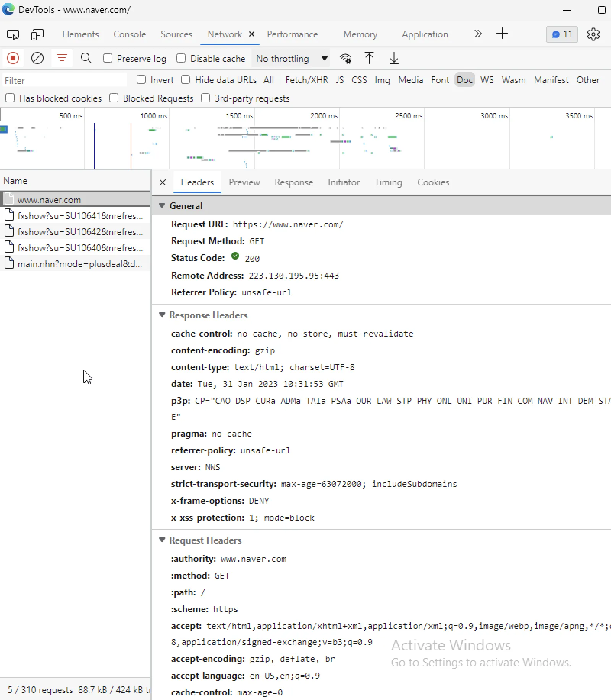Viewport: 611px width, 700px height.
Task: Filter requests by Other
Action: tap(588, 80)
